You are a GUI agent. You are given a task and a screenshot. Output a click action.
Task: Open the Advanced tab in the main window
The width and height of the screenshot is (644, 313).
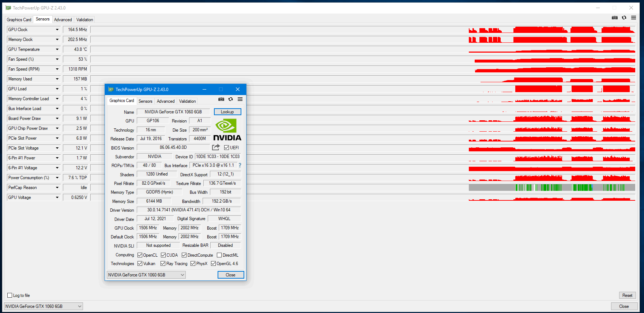point(63,20)
